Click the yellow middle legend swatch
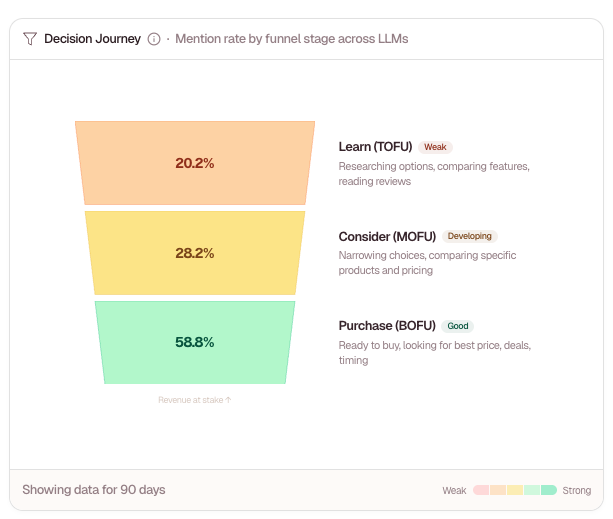This screenshot has width=613, height=519. click(x=515, y=490)
